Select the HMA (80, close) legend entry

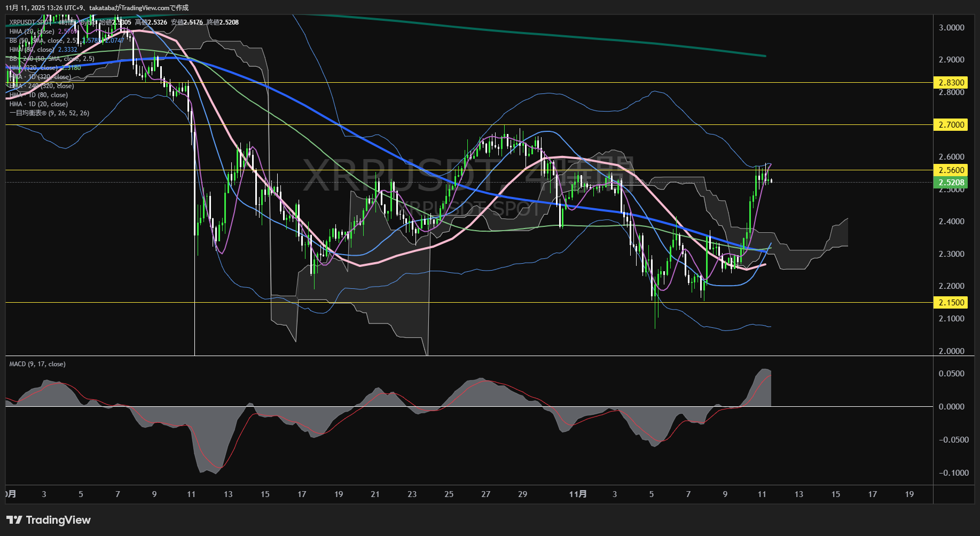(x=32, y=50)
